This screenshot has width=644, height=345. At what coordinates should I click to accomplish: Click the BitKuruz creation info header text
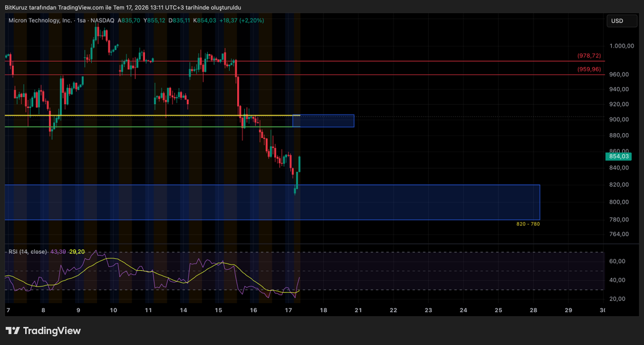click(x=123, y=7)
